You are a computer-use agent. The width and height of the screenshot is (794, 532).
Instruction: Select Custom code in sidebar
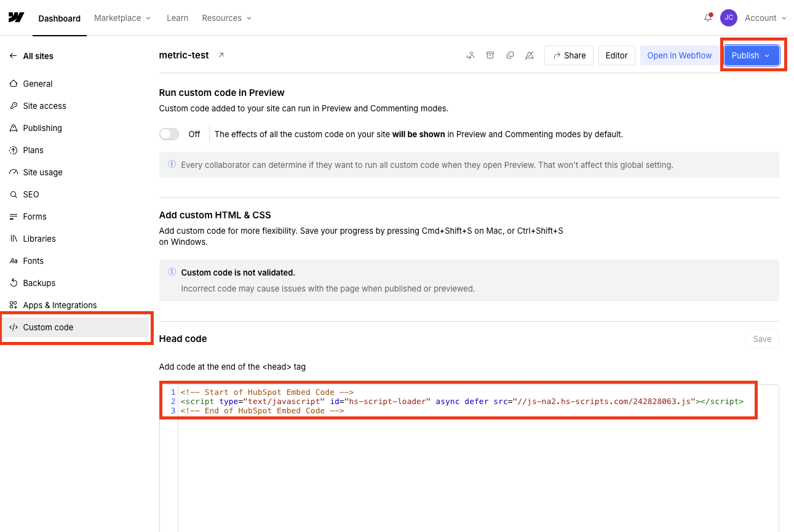coord(76,327)
